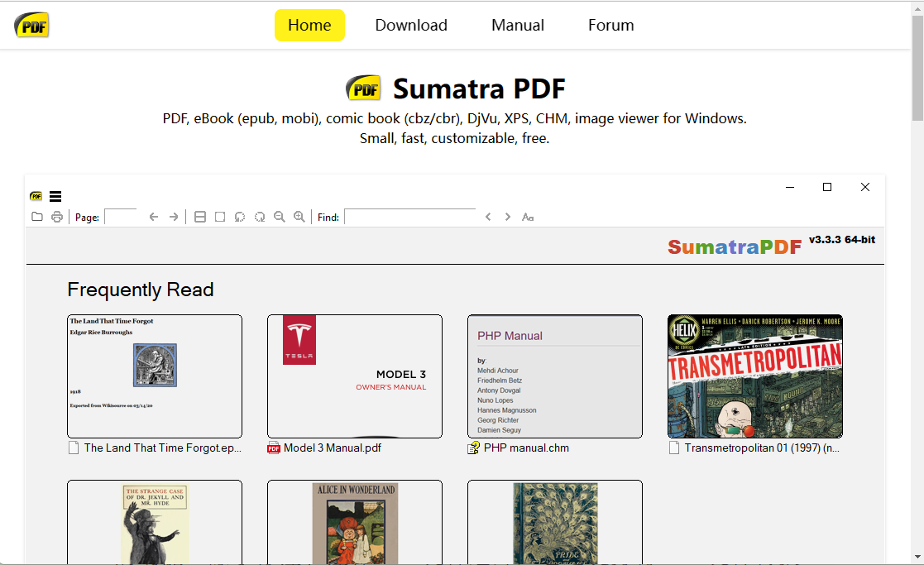This screenshot has height=565, width=924.
Task: Toggle Match case Aa icon
Action: 528,218
